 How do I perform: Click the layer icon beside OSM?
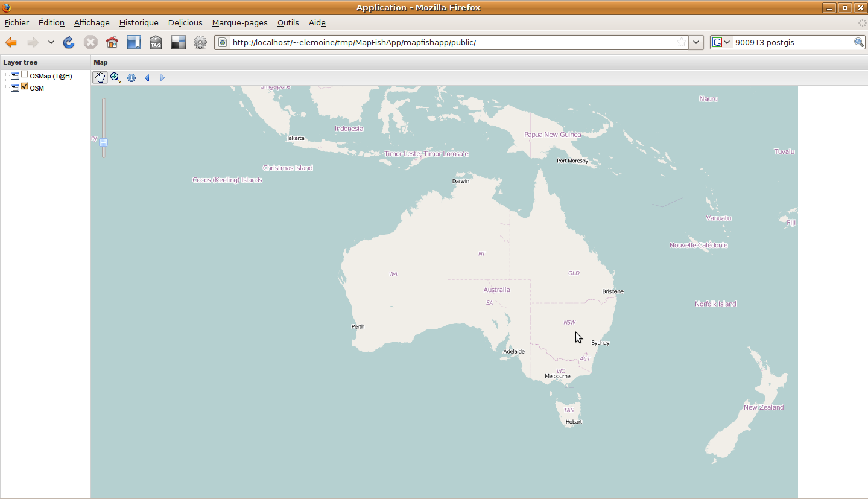tap(15, 88)
